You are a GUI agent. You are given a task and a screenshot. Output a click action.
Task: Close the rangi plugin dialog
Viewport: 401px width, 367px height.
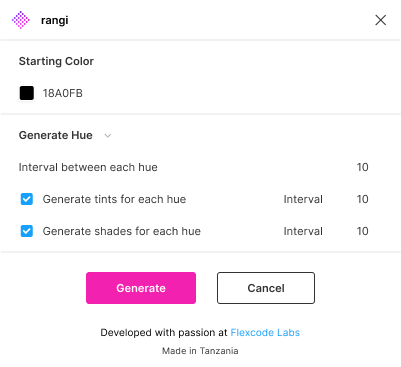coord(380,20)
